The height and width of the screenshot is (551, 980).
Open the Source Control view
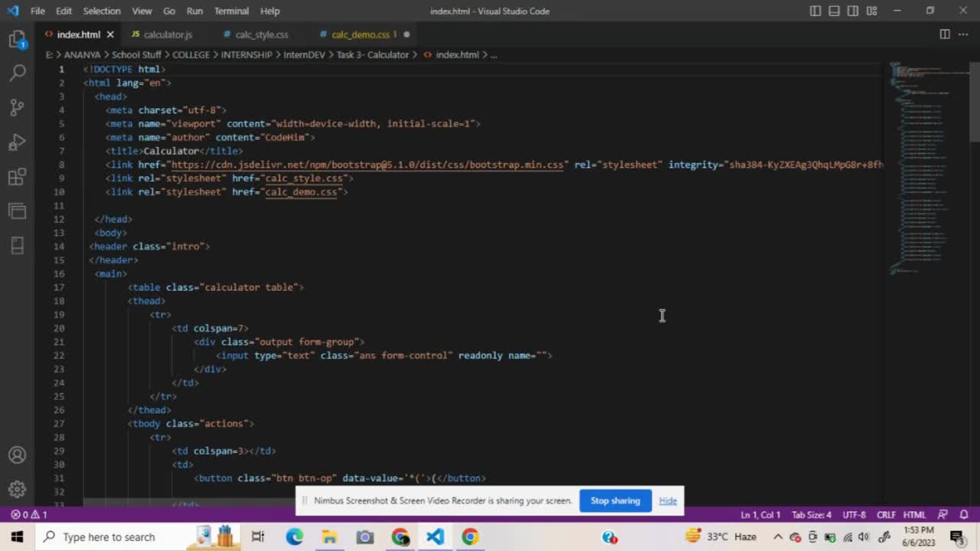[17, 107]
